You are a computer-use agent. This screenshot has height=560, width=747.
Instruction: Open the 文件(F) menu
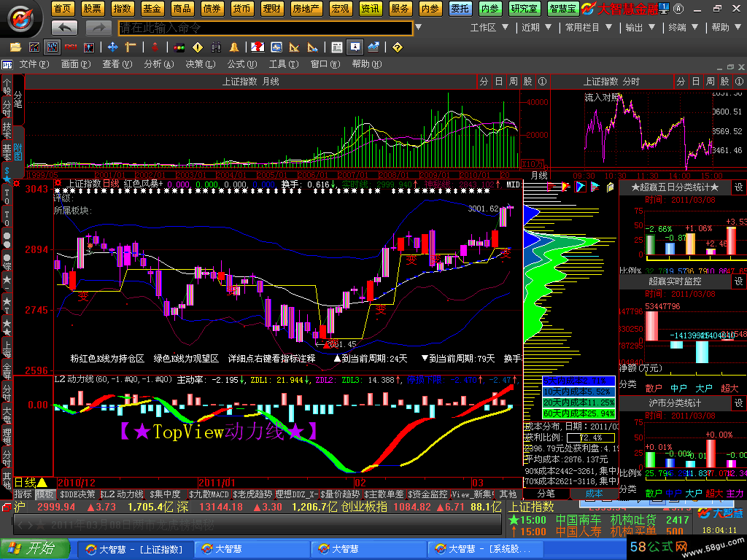pyautogui.click(x=34, y=64)
